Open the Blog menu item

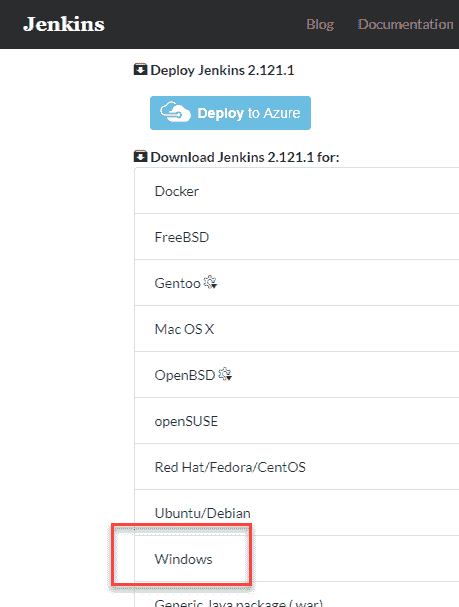[x=320, y=24]
